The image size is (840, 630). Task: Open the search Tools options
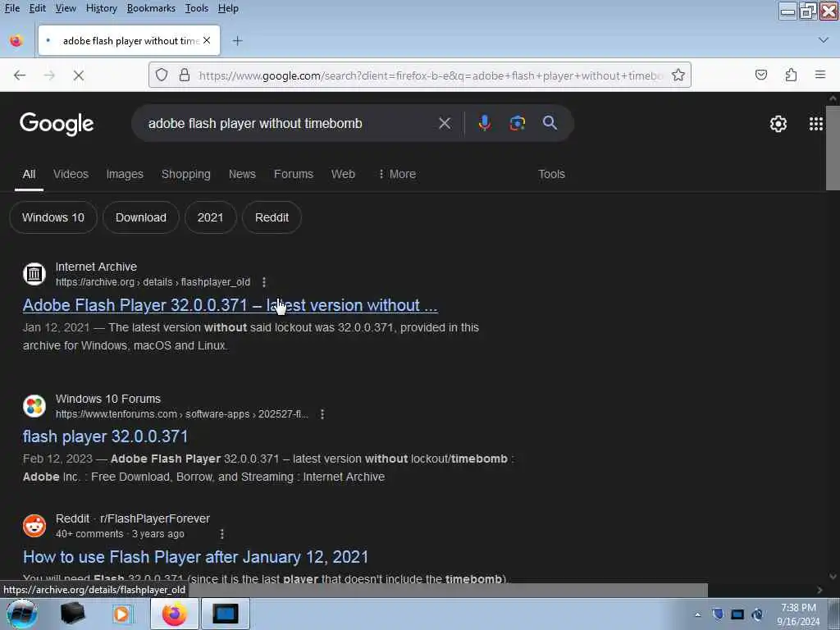[551, 174]
